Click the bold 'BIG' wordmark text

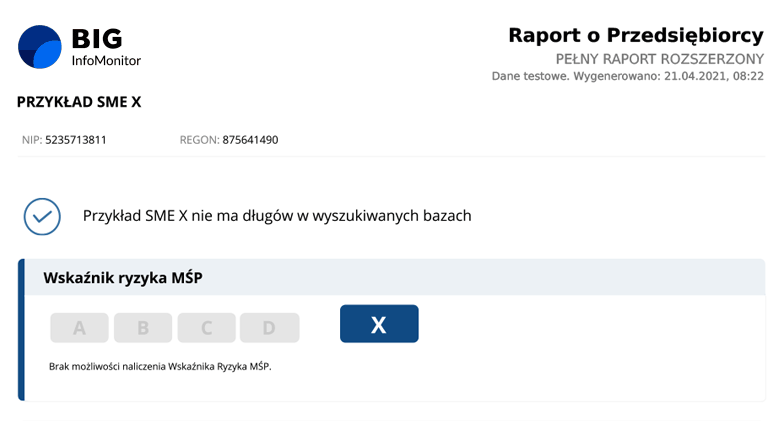[x=97, y=39]
